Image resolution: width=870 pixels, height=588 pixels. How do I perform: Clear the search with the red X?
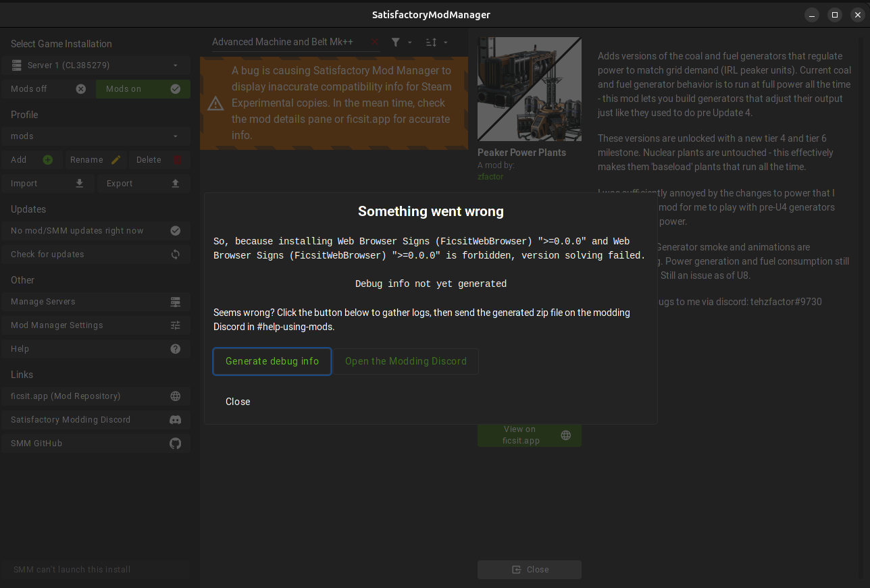tap(375, 42)
